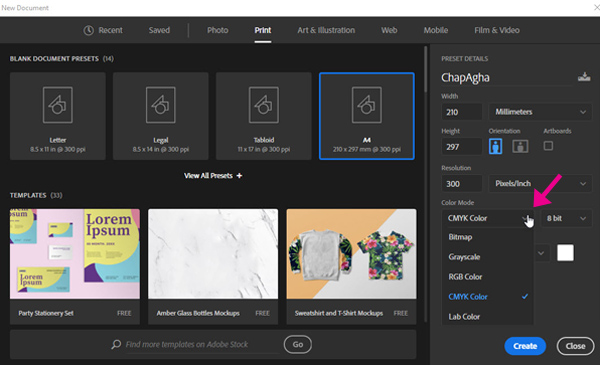Click the presets panel vertical scrollbar

tap(426, 69)
